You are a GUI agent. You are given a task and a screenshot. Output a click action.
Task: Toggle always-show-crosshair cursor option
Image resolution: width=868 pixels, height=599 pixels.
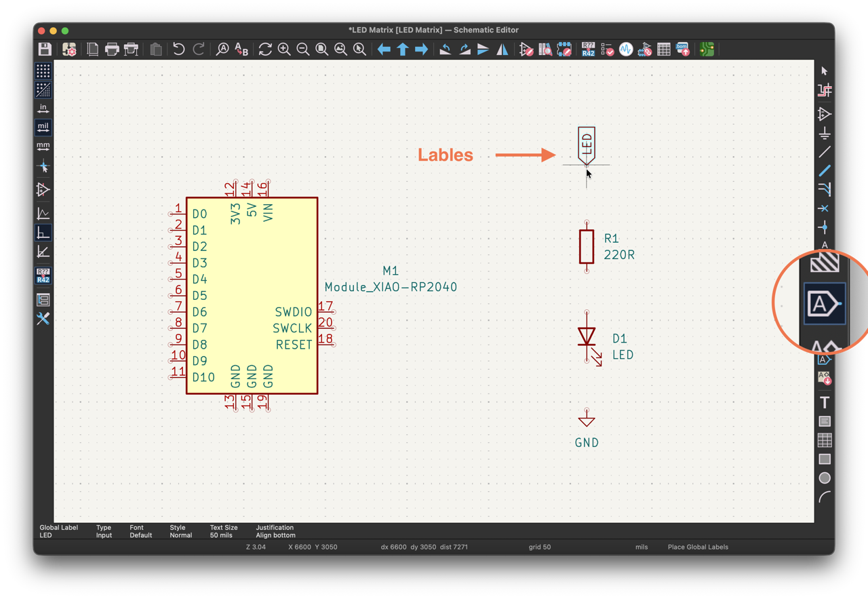(43, 166)
